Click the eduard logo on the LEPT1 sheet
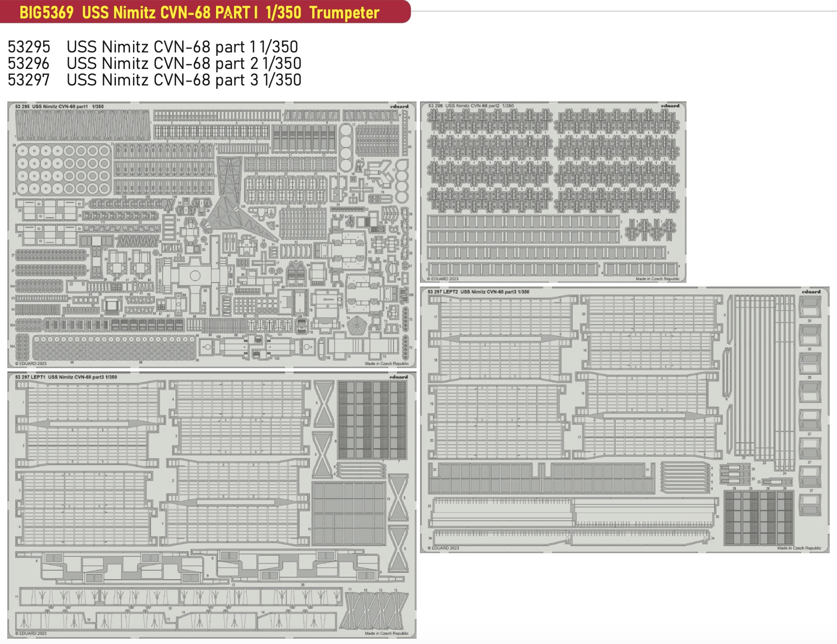837x644 pixels. point(399,377)
